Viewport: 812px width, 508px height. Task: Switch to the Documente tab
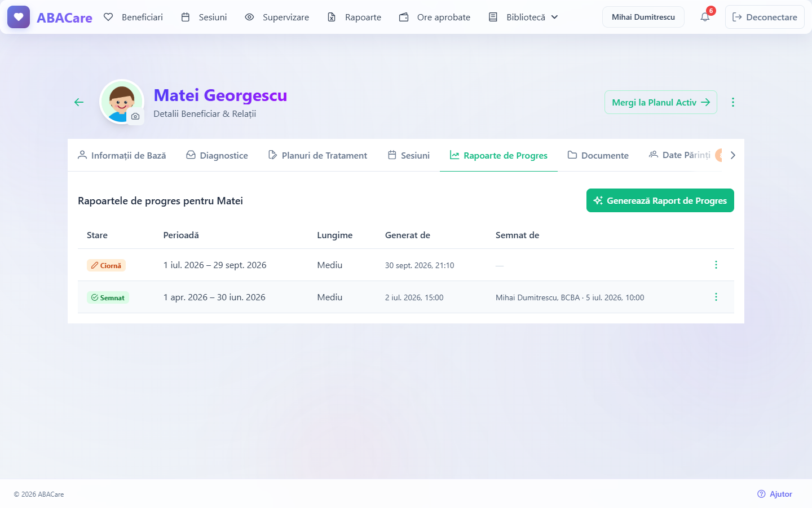pos(598,155)
